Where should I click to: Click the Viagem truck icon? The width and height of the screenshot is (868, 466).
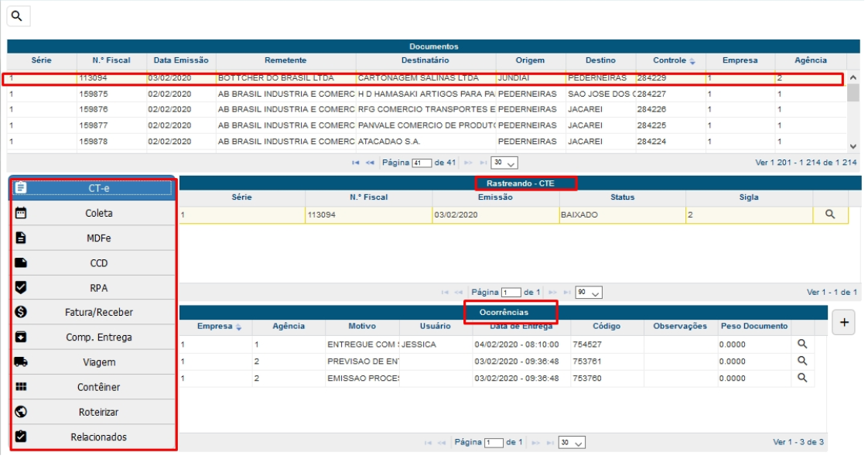(22, 362)
